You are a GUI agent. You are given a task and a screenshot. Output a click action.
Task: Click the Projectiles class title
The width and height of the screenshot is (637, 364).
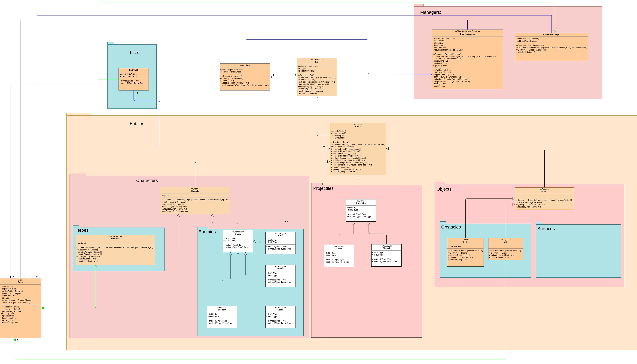[361, 203]
